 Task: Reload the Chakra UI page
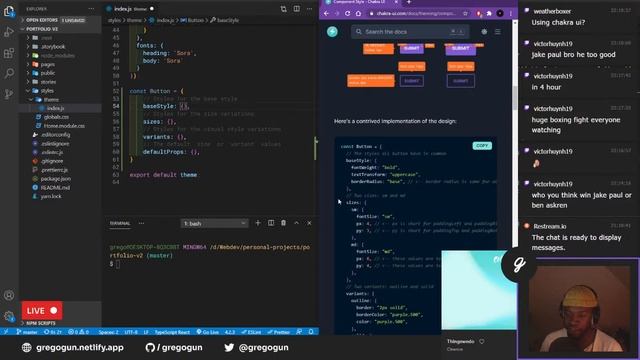347,13
